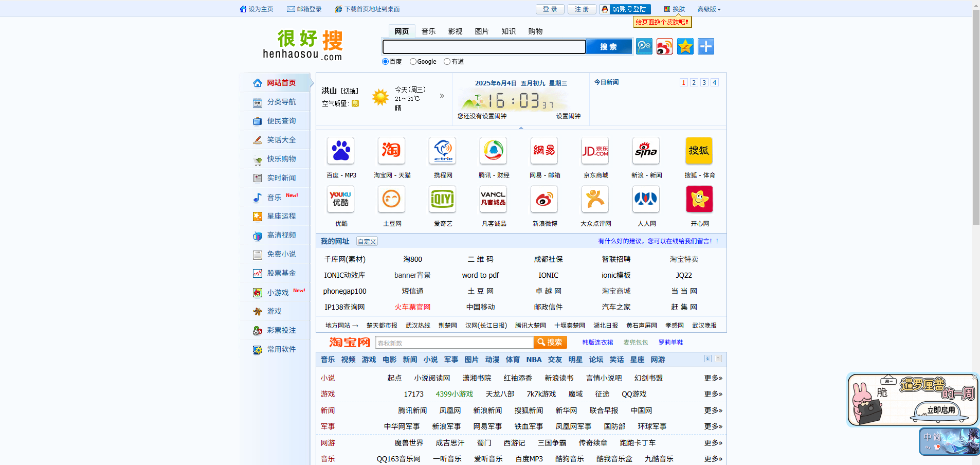Open the iQIYI green icon
The width and height of the screenshot is (980, 465).
tap(443, 199)
